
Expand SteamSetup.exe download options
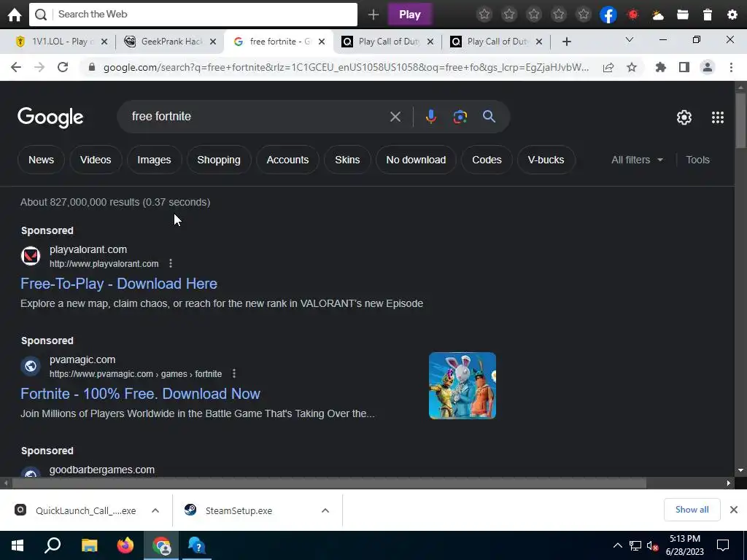(325, 510)
